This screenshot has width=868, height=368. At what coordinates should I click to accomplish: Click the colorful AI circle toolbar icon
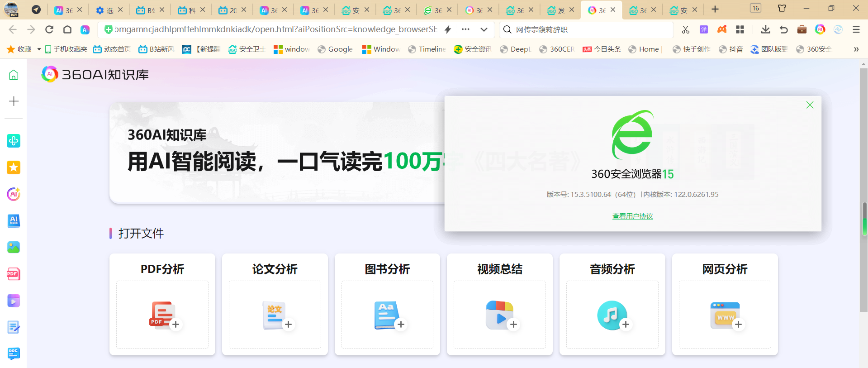(820, 29)
